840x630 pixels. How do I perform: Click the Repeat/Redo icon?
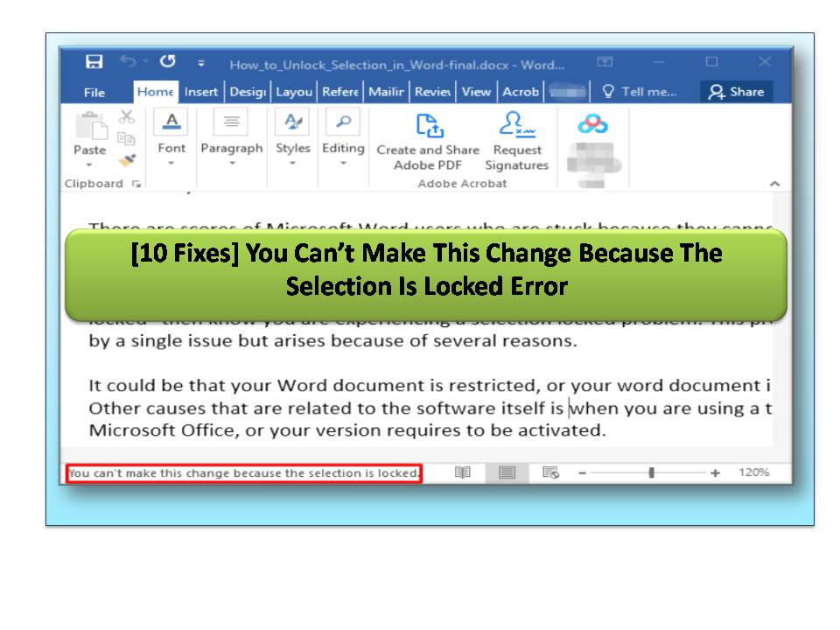167,61
